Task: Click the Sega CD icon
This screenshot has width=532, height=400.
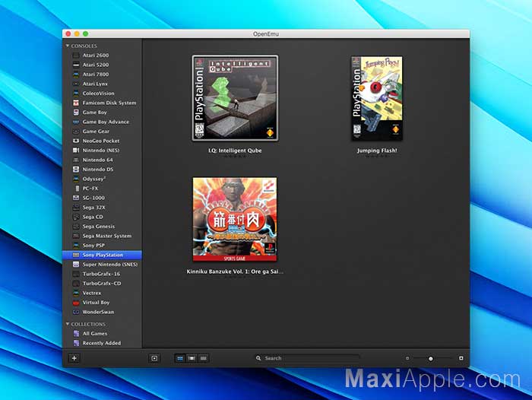Action: [76, 217]
